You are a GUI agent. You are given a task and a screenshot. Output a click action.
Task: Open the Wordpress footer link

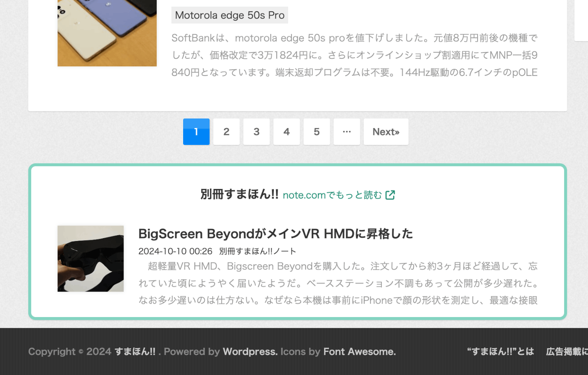pos(250,351)
